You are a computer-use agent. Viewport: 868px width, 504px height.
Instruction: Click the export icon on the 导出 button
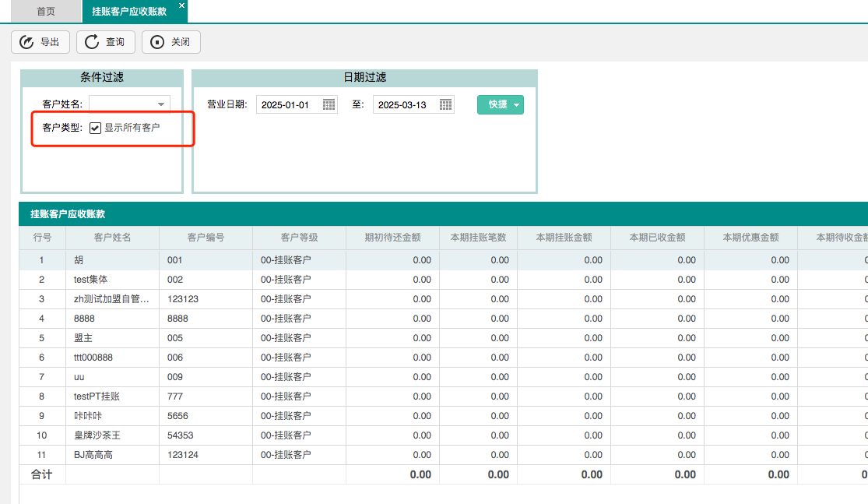tap(26, 42)
